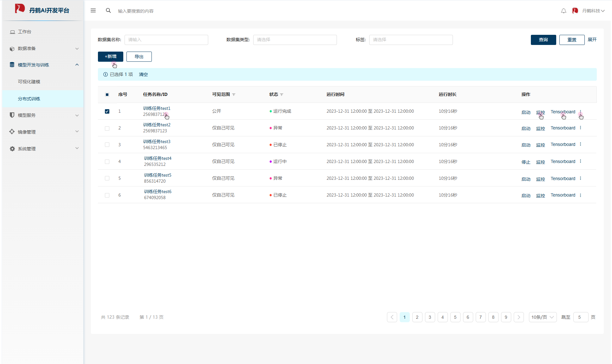Image resolution: width=612 pixels, height=364 pixels.
Task: Check the 训练任务test3 row checkbox
Action: (107, 145)
